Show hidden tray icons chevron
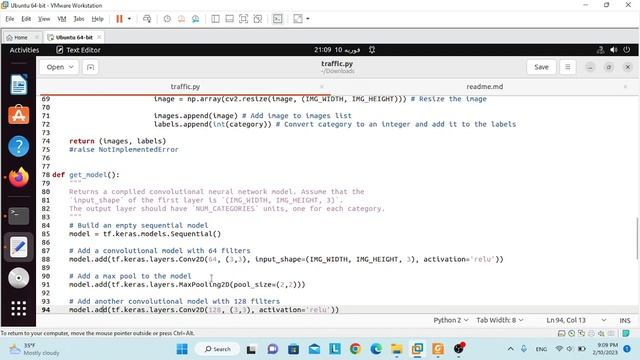This screenshot has height=360, width=640. pos(510,349)
